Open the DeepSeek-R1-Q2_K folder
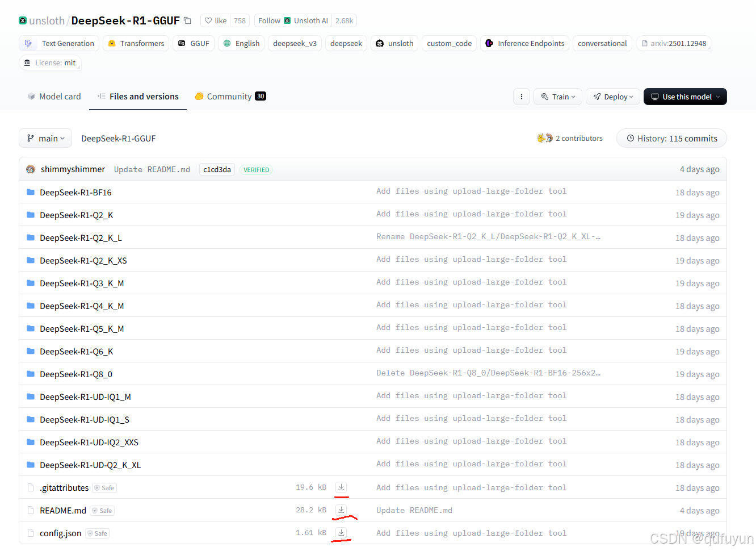Viewport: 756px width, 551px height. point(77,215)
